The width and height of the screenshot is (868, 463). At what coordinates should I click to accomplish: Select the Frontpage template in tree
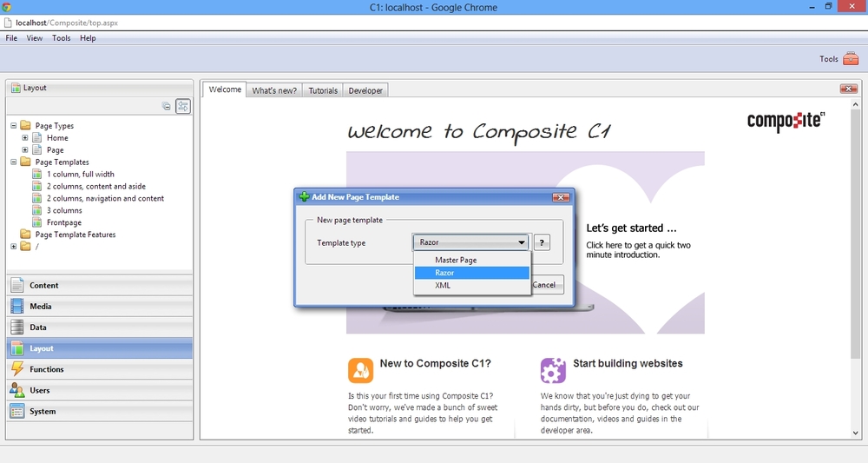64,222
